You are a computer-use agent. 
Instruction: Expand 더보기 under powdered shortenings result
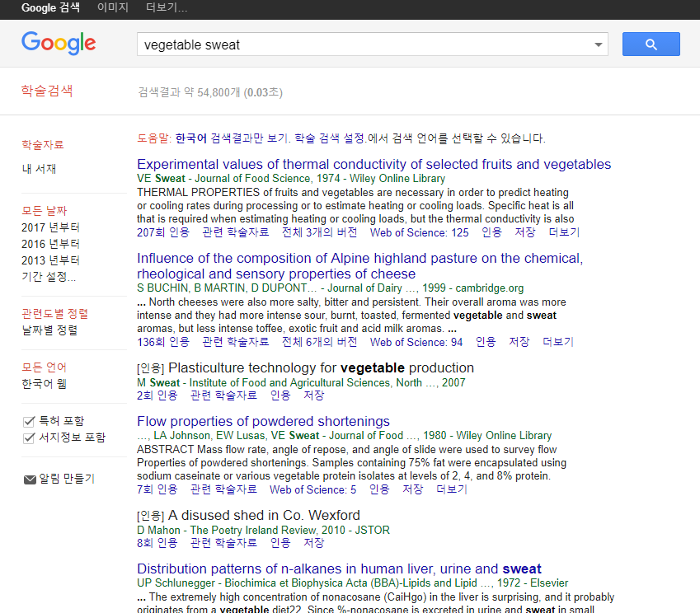point(451,489)
